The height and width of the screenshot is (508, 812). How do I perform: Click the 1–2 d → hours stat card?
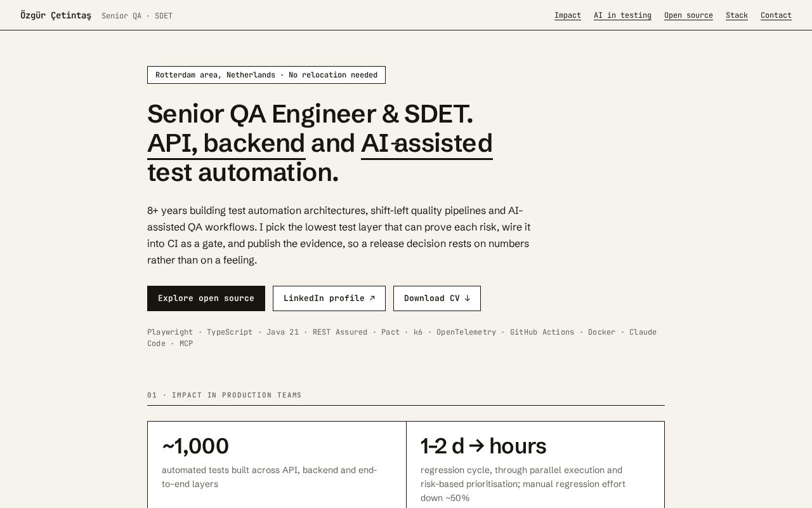click(x=535, y=465)
